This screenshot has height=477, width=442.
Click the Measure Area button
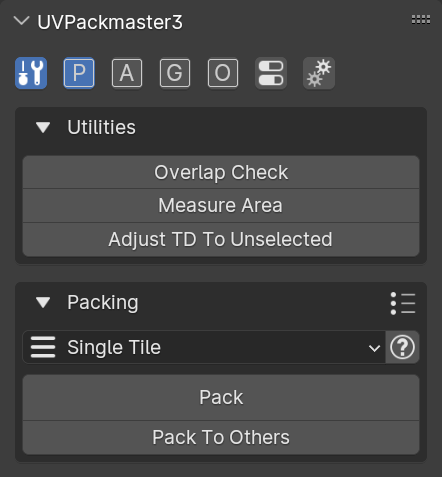(221, 206)
